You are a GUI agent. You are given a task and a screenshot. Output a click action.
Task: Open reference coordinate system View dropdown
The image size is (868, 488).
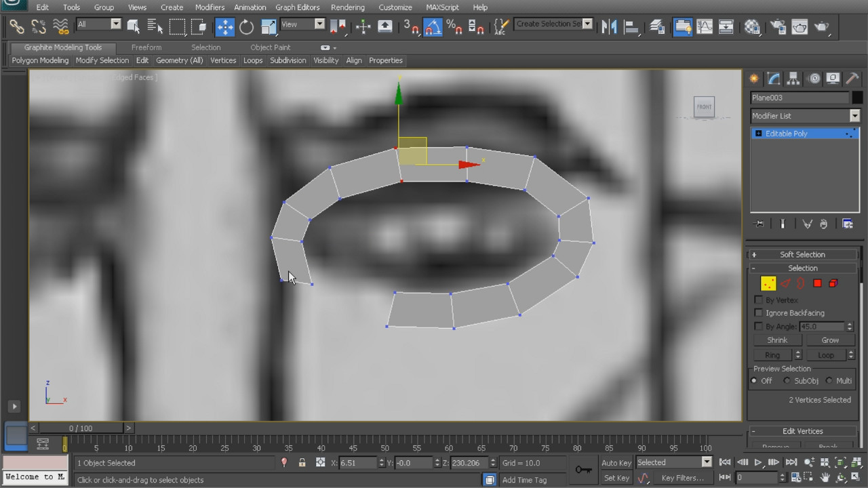pyautogui.click(x=303, y=24)
